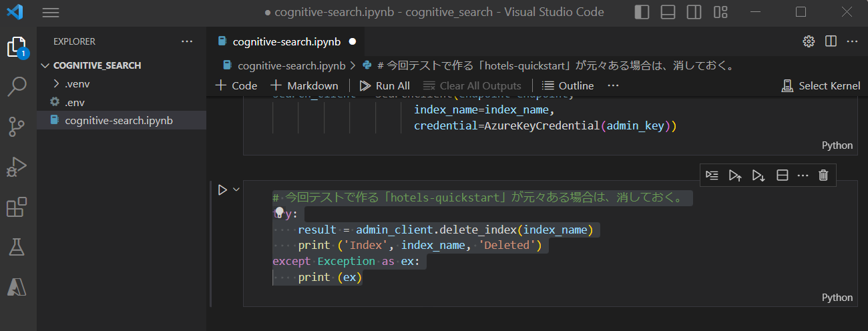Add a new Code cell
The image size is (868, 331).
click(x=236, y=85)
